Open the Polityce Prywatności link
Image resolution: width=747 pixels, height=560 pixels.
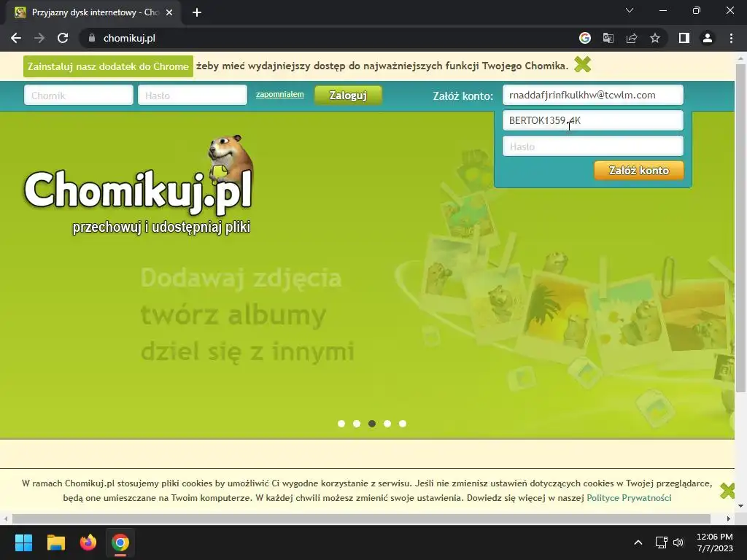tap(629, 497)
